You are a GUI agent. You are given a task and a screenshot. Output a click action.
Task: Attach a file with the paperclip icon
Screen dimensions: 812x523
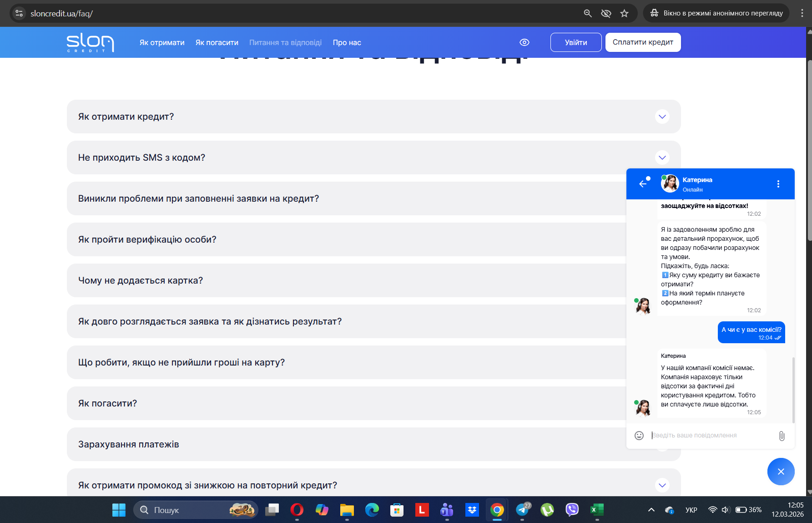pos(782,436)
